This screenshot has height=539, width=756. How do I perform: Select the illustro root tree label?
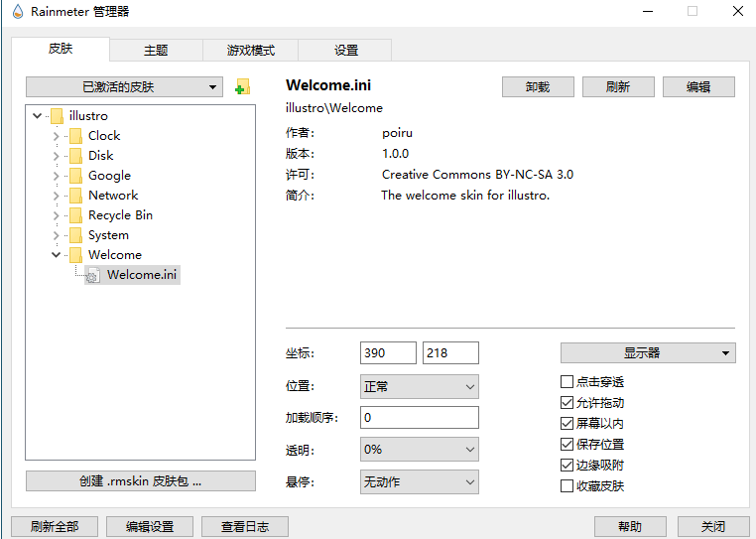click(88, 116)
